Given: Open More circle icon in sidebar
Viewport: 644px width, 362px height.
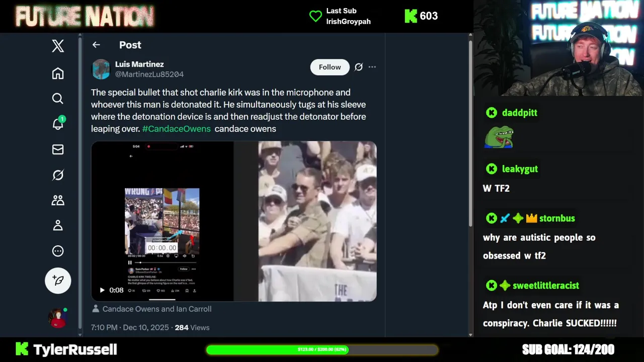Looking at the screenshot, I should (58, 251).
